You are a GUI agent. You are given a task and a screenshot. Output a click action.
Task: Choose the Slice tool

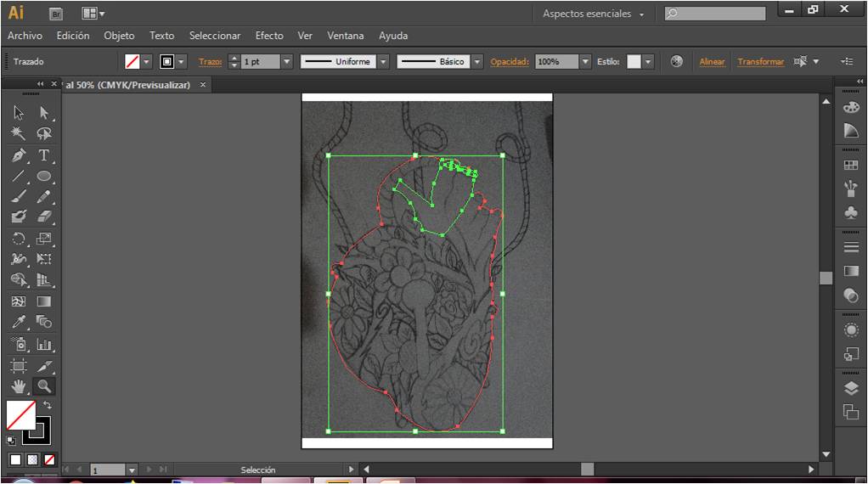[43, 366]
